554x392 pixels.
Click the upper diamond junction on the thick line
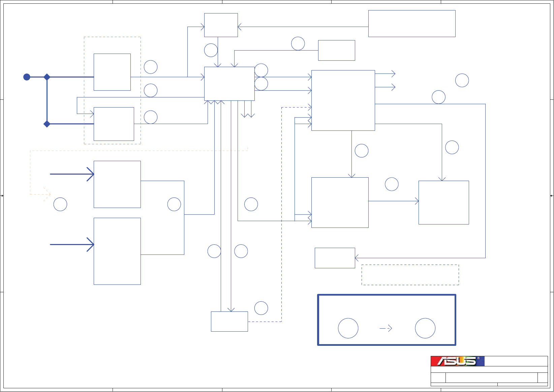point(47,77)
